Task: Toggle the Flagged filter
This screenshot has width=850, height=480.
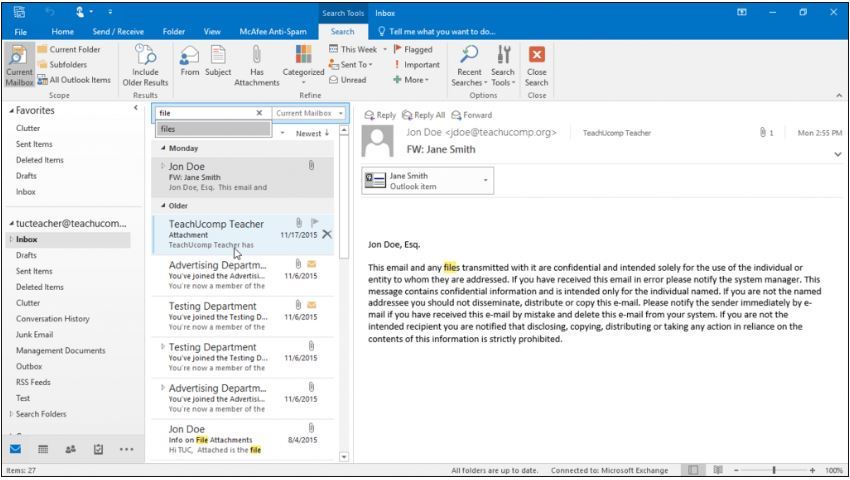Action: 413,49
